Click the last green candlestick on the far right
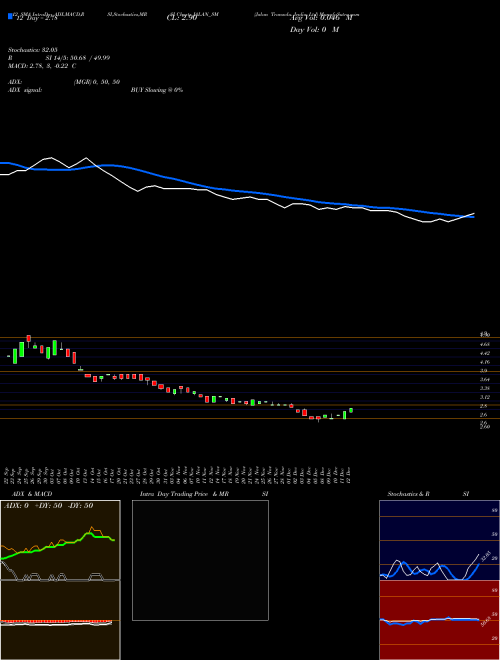This screenshot has height=660, width=500. 351,410
